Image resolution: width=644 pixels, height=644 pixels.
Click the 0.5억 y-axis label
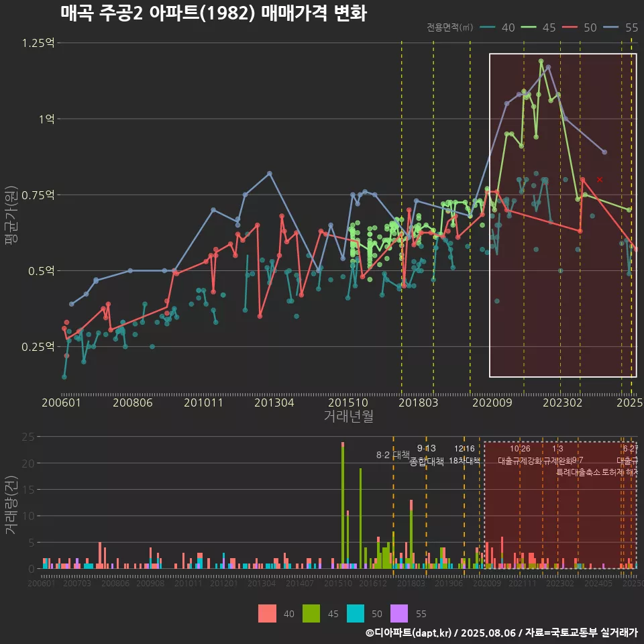point(41,271)
